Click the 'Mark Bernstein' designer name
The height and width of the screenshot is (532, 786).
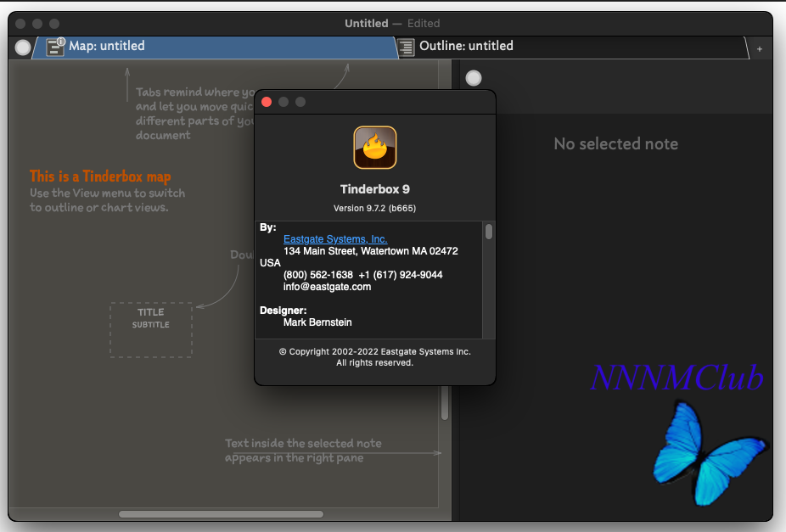tap(317, 322)
